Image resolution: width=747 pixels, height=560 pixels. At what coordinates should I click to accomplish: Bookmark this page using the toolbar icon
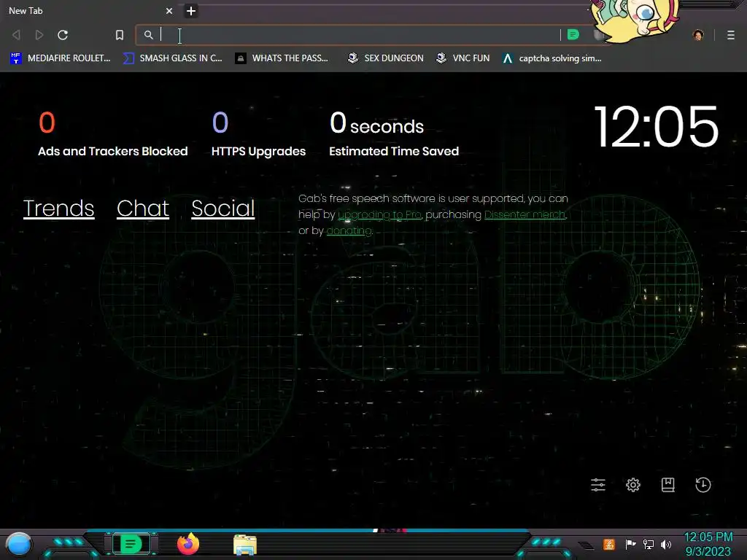[x=120, y=35]
